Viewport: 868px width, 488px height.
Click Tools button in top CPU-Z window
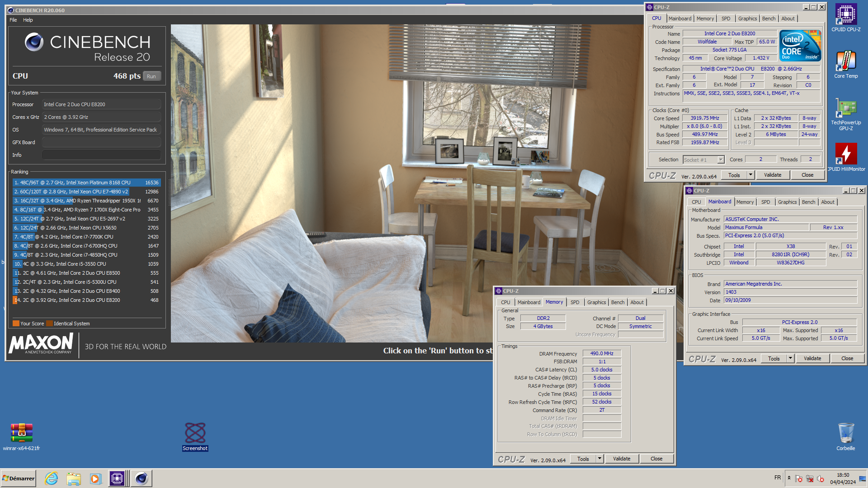click(734, 175)
